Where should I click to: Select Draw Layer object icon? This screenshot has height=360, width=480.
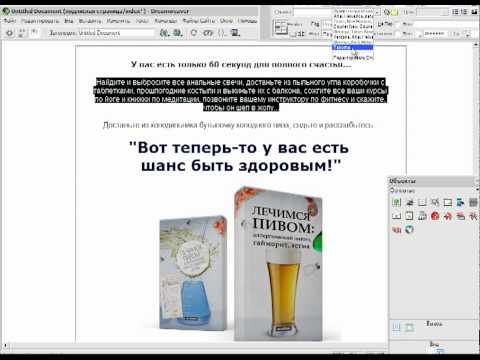pos(448,202)
